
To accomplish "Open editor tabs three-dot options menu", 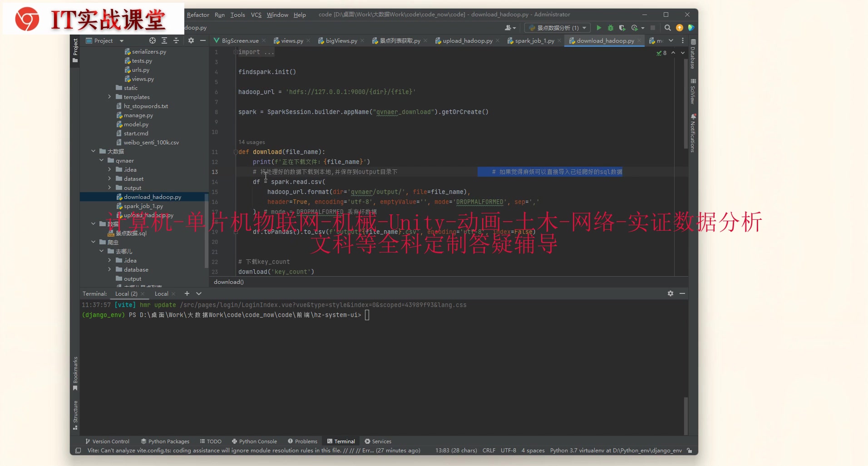I will (x=683, y=40).
